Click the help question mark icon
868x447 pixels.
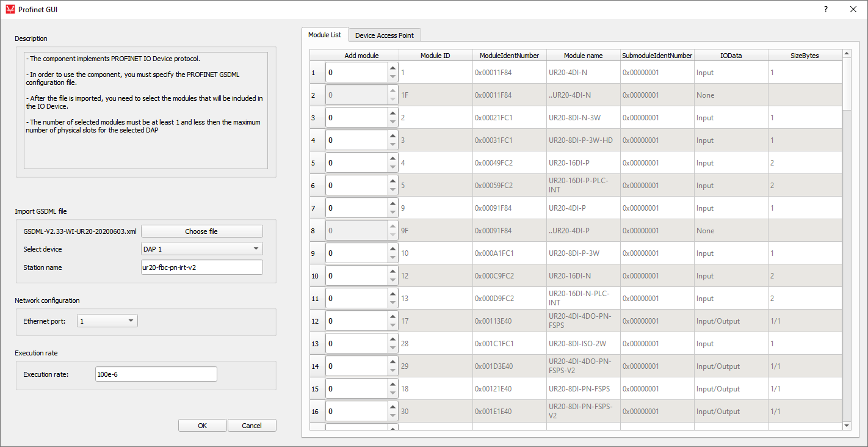(825, 9)
